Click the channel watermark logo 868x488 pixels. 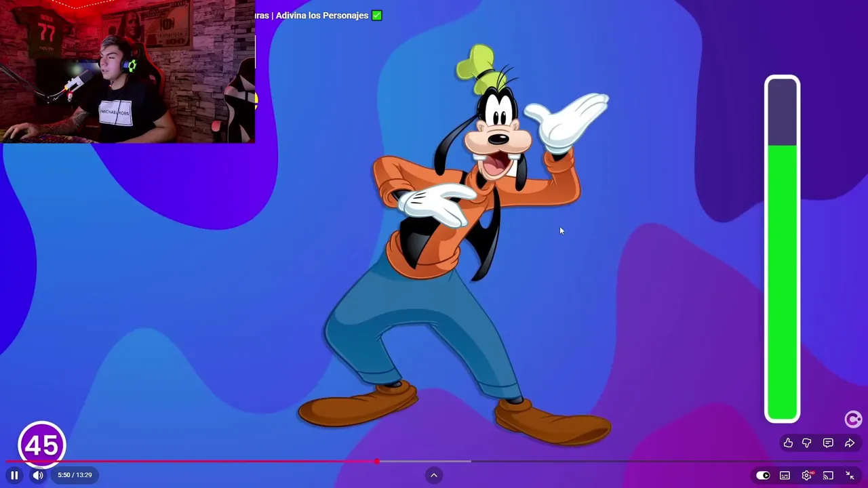coord(853,420)
